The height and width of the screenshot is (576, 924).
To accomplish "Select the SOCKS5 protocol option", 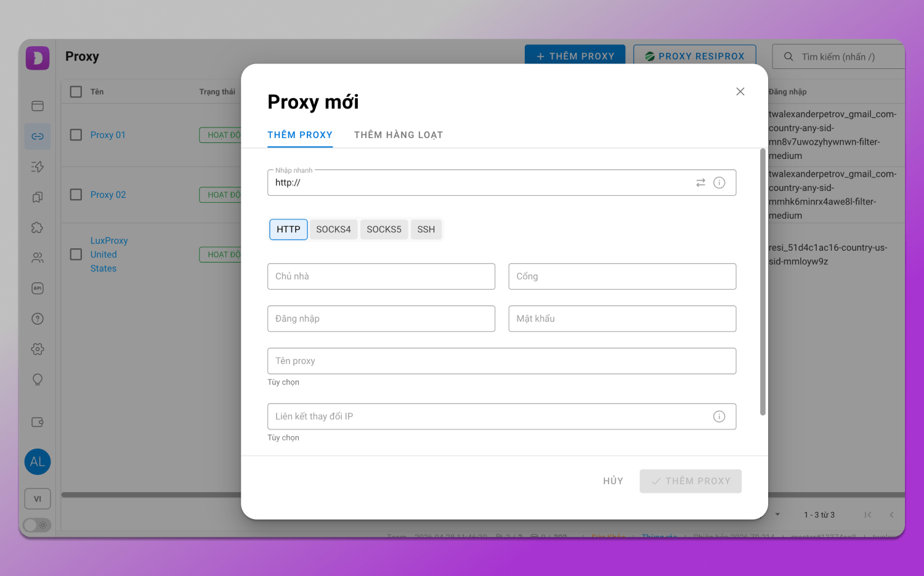I will (x=384, y=230).
